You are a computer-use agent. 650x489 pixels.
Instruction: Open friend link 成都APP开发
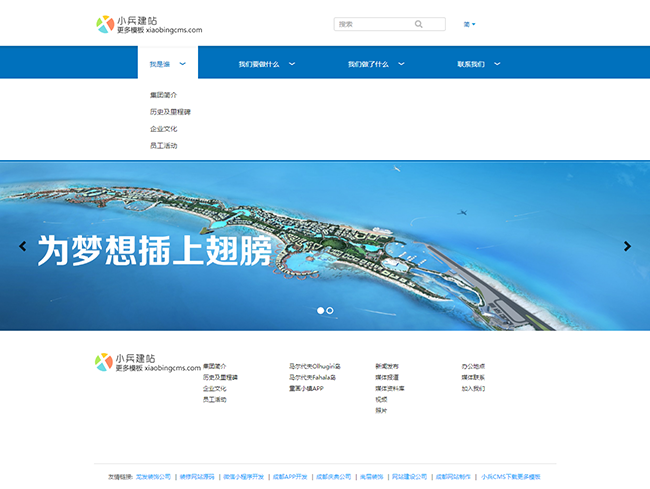290,477
